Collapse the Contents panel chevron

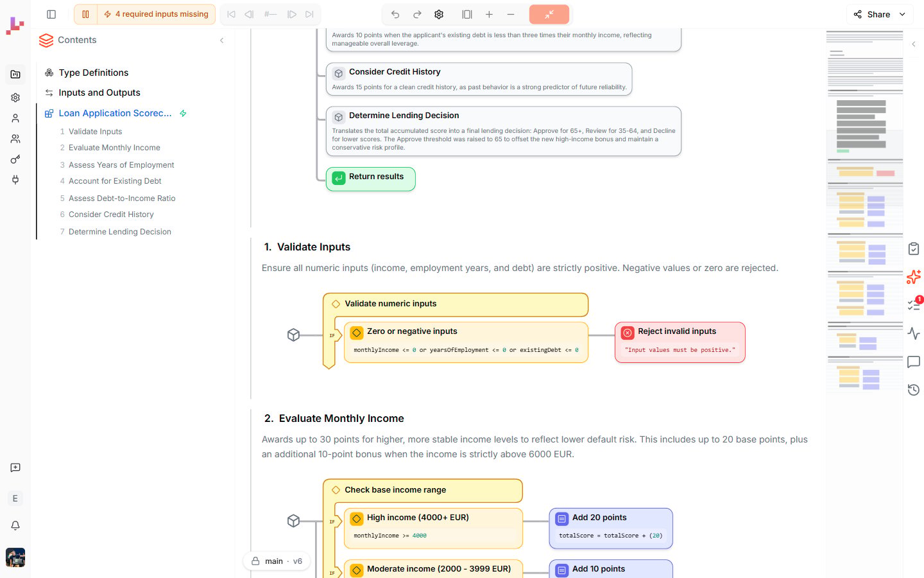[x=222, y=40]
